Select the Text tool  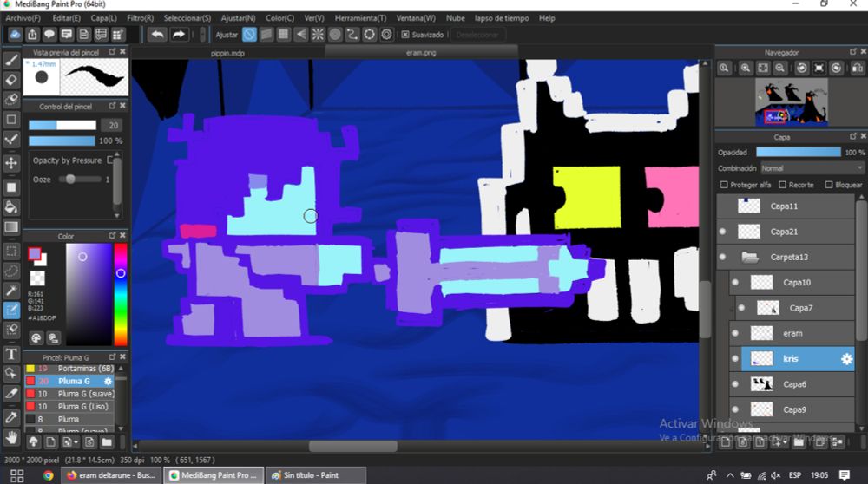pos(11,354)
